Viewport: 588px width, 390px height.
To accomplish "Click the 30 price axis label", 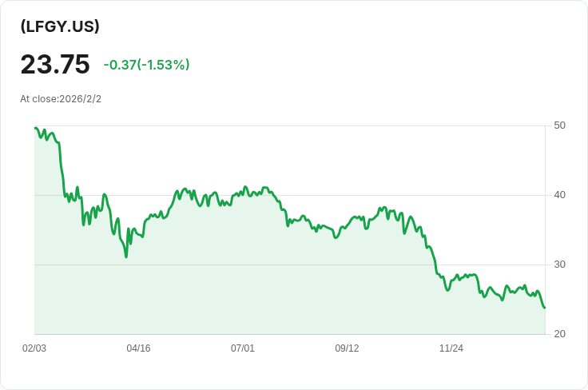I will click(559, 265).
